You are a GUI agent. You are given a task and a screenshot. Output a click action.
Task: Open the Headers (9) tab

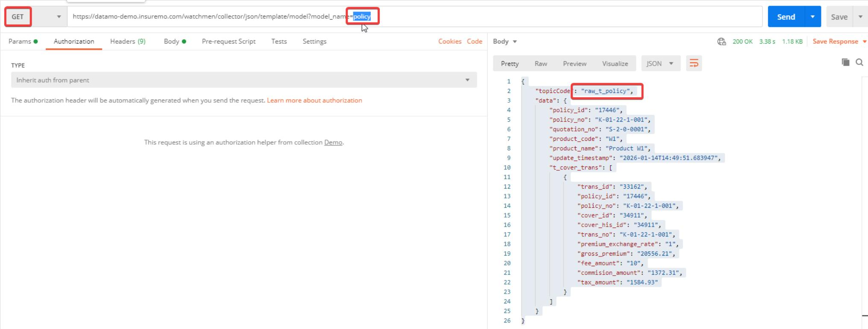point(128,41)
